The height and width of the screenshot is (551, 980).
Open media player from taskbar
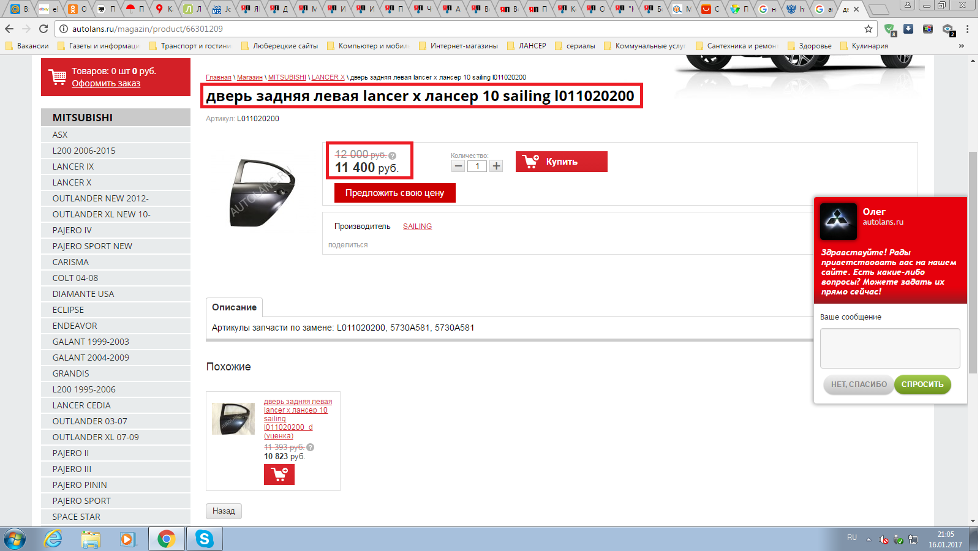[127, 539]
